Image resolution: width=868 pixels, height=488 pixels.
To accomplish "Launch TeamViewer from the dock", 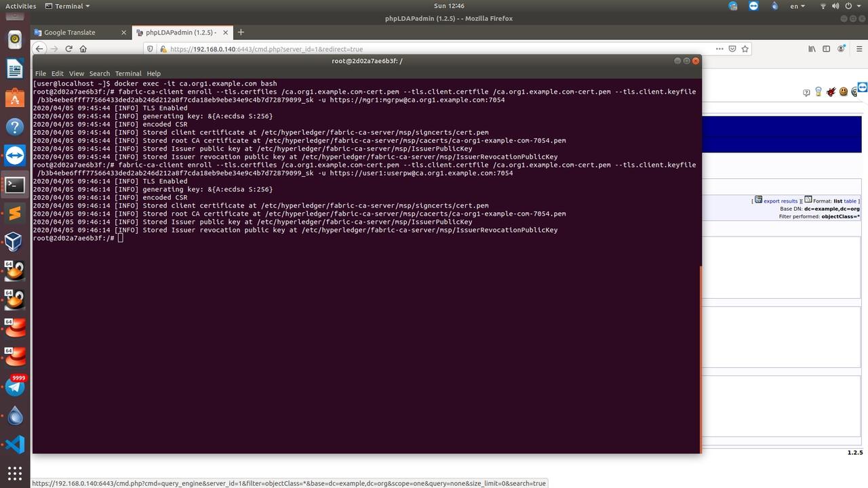I will click(15, 156).
